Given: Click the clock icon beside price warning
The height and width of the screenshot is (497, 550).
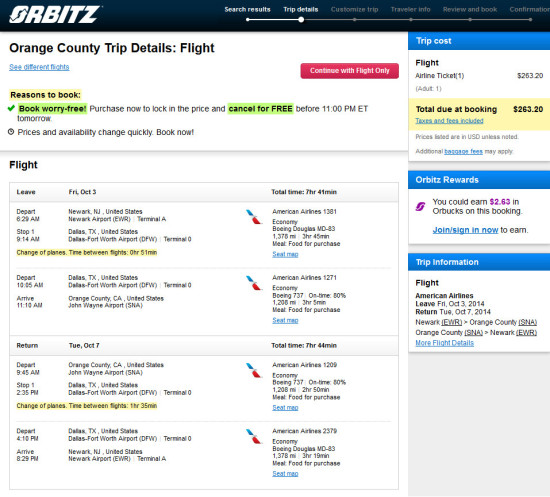Looking at the screenshot, I should (x=11, y=132).
